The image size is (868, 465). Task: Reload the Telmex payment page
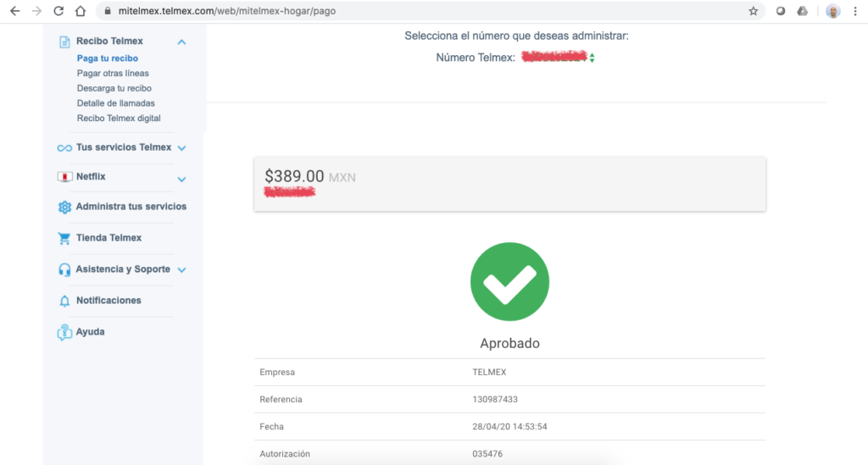click(x=58, y=11)
